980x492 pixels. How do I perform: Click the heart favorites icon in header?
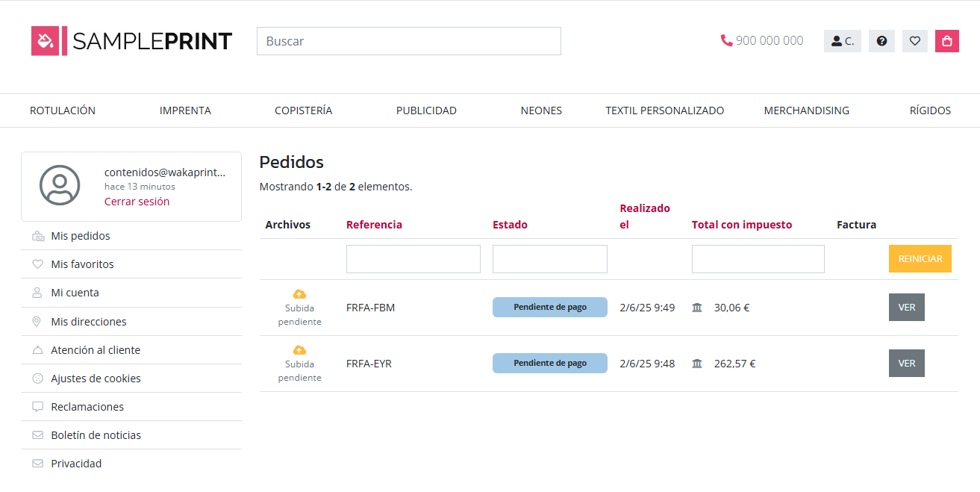(x=914, y=41)
